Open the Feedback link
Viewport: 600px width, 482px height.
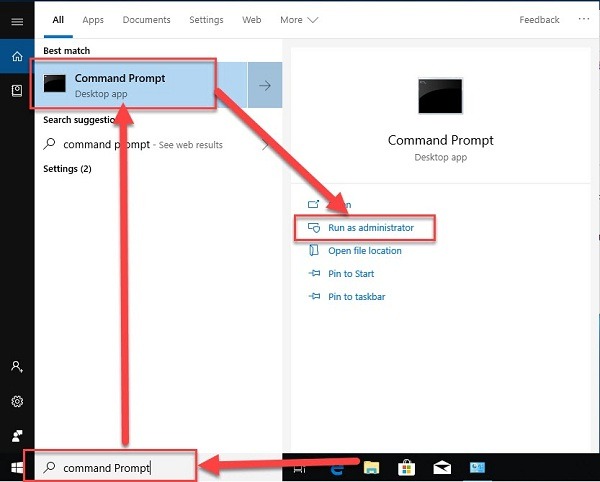point(539,20)
